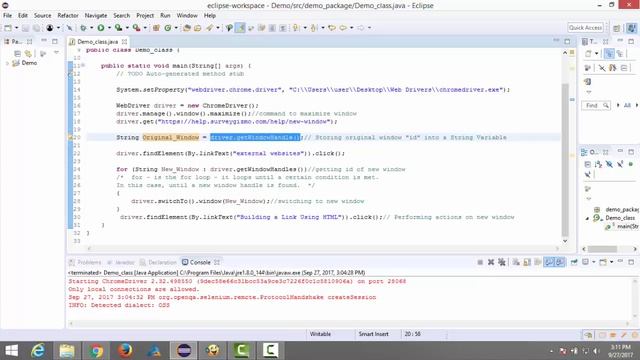The image size is (640, 360).
Task: Click the Save All toolbar icon
Action: click(36, 28)
